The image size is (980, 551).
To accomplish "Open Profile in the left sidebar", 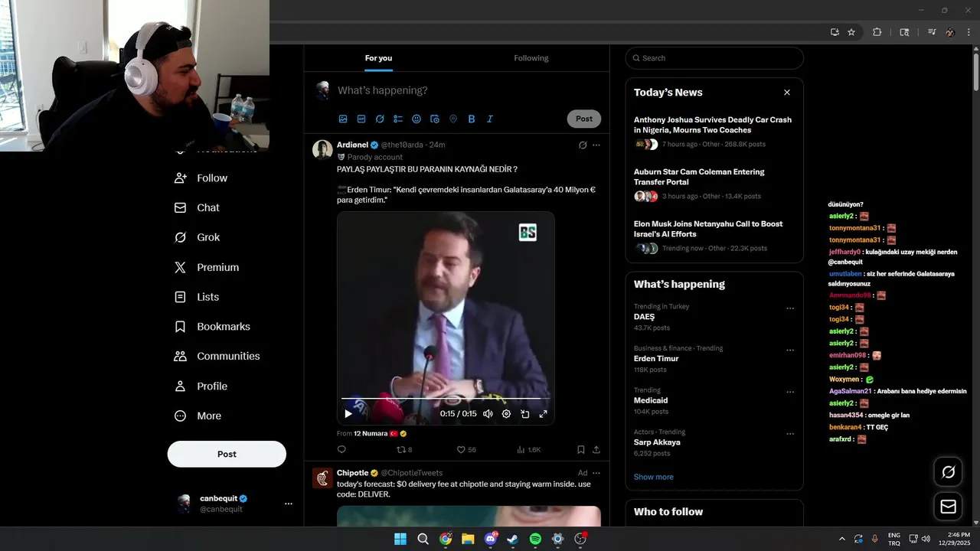I will click(x=201, y=386).
